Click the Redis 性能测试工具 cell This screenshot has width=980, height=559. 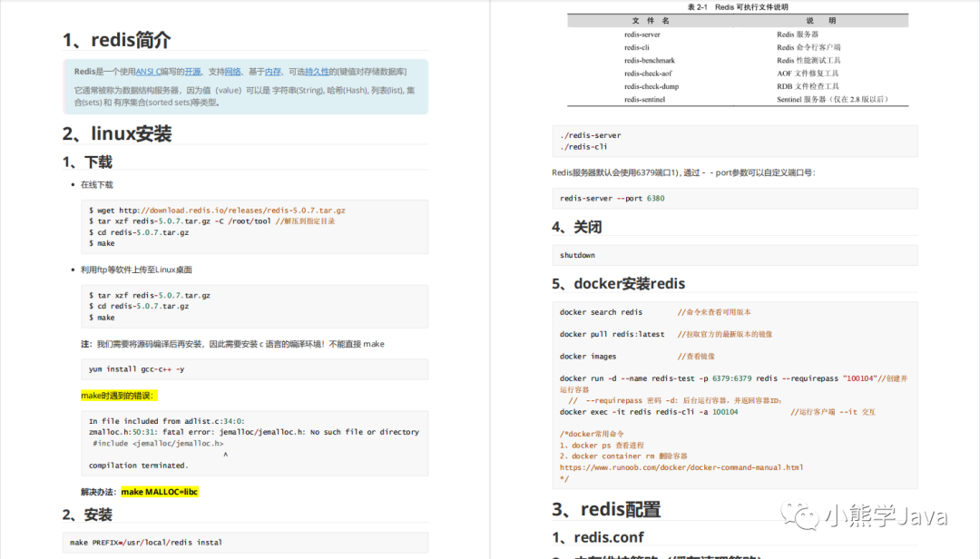coord(808,61)
